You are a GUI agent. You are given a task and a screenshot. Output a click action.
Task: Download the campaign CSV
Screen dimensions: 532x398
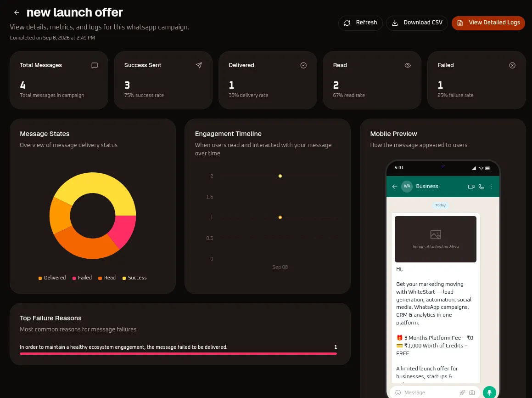(x=417, y=23)
